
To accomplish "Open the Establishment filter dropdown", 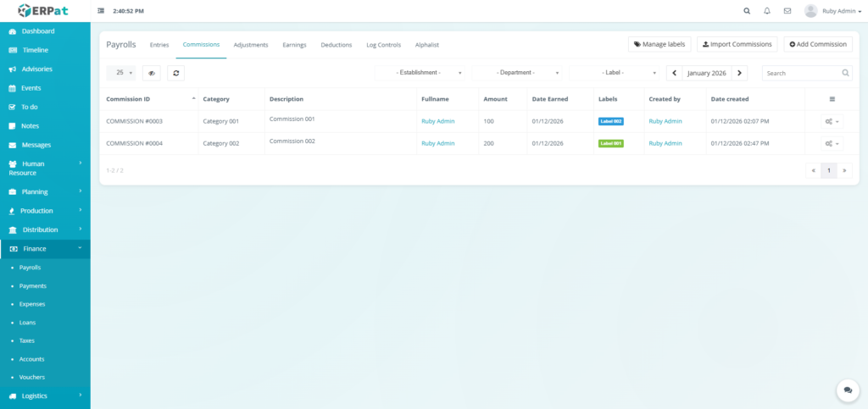I will [x=421, y=73].
